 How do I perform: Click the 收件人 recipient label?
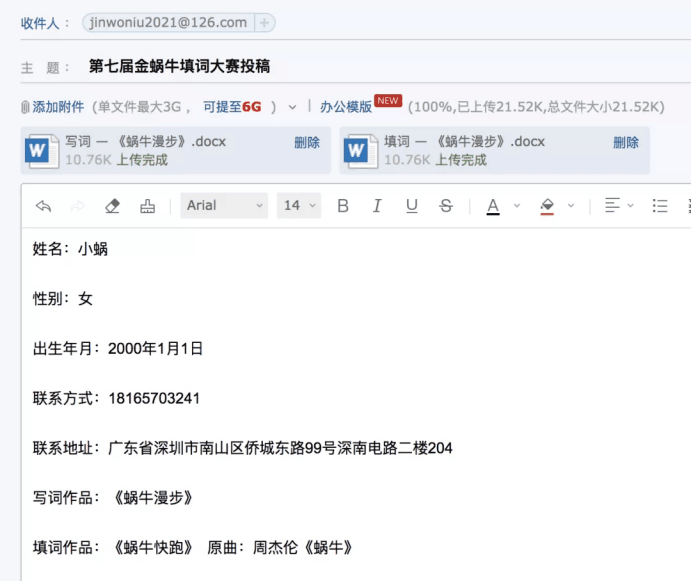click(x=40, y=23)
